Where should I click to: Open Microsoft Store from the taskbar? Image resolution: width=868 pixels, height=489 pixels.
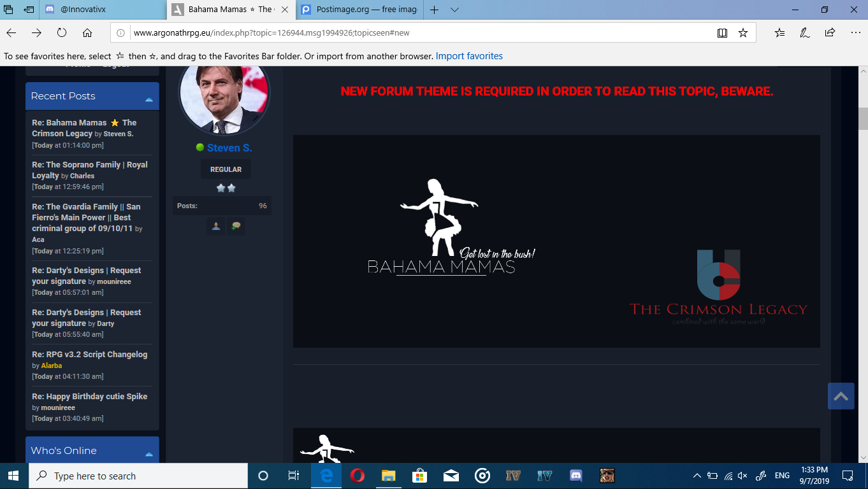[419, 476]
